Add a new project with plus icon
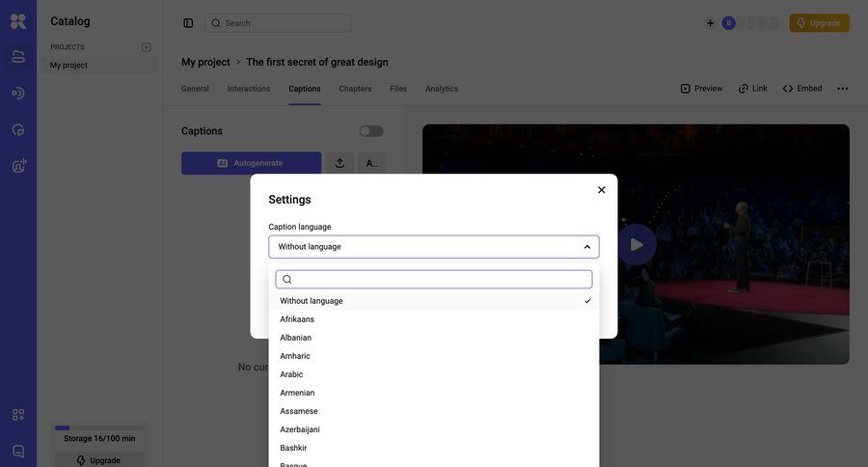Viewport: 868px width, 467px height. (147, 47)
